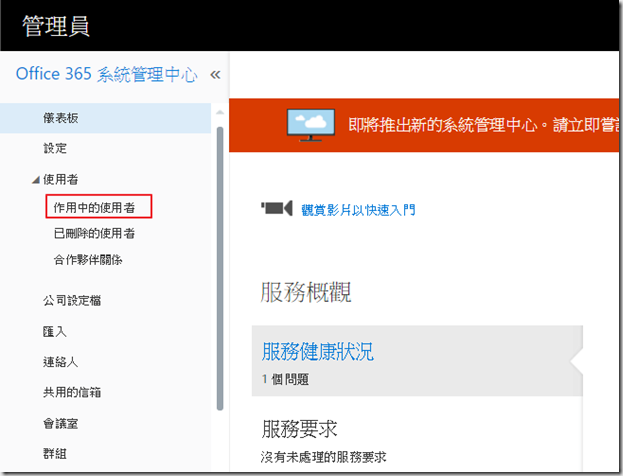Screen dimensions: 623x476
Task: Open 公司設定檔
Action: click(71, 300)
